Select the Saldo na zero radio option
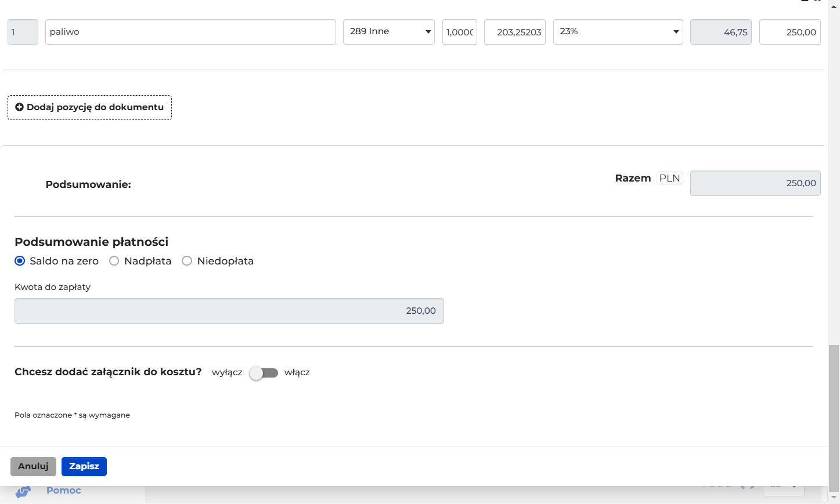The height and width of the screenshot is (504, 840). pyautogui.click(x=20, y=261)
